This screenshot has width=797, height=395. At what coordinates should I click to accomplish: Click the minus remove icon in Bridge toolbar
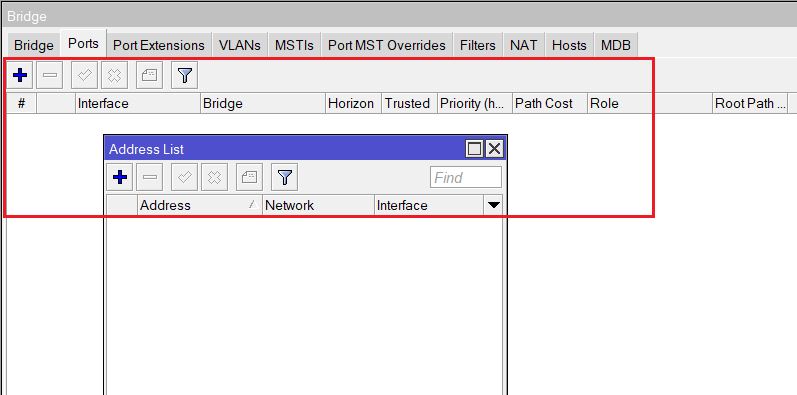[49, 76]
